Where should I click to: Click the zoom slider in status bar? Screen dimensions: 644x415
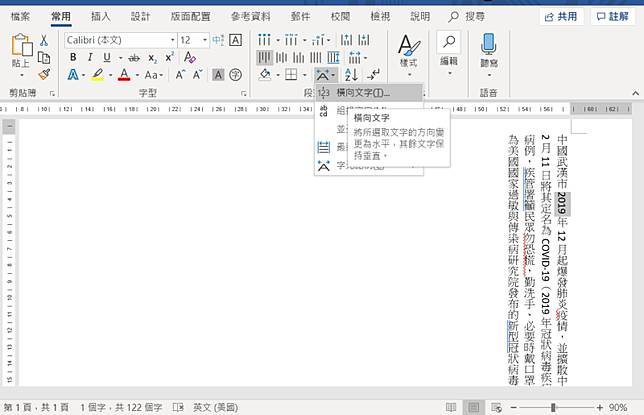(x=567, y=408)
